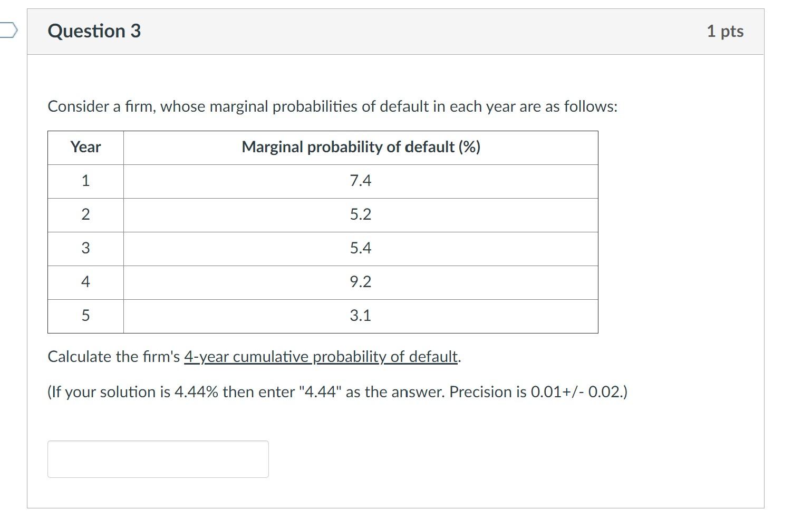
Task: Click the table cell containing 5.2
Action: 361,215
